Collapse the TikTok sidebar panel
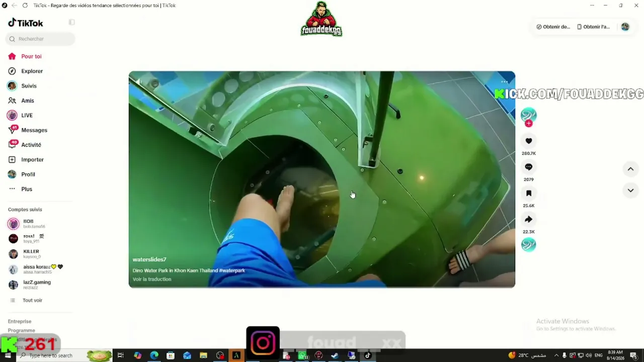Image resolution: width=644 pixels, height=362 pixels. coord(71,23)
